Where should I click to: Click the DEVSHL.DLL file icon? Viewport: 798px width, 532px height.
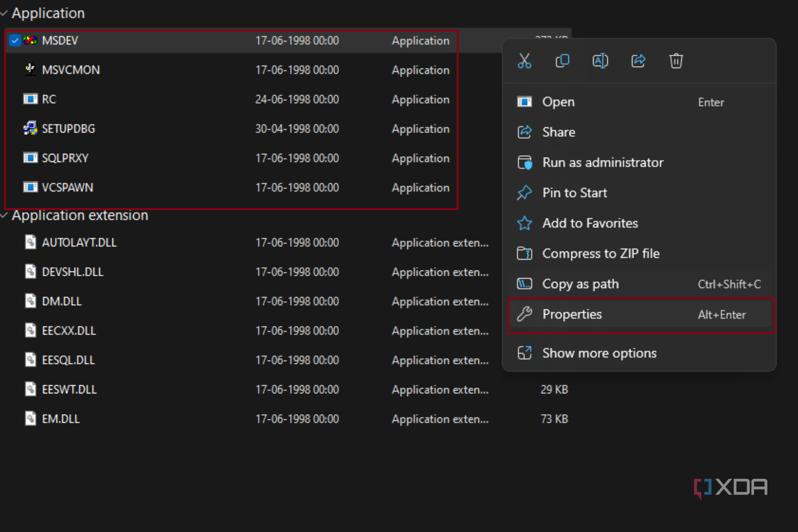pos(30,271)
